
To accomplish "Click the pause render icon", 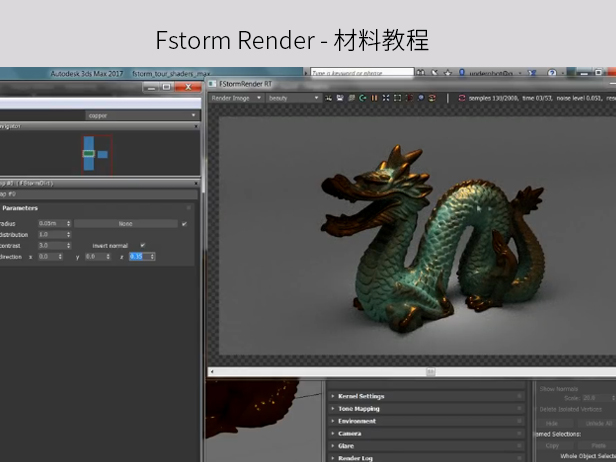I will pos(375,98).
